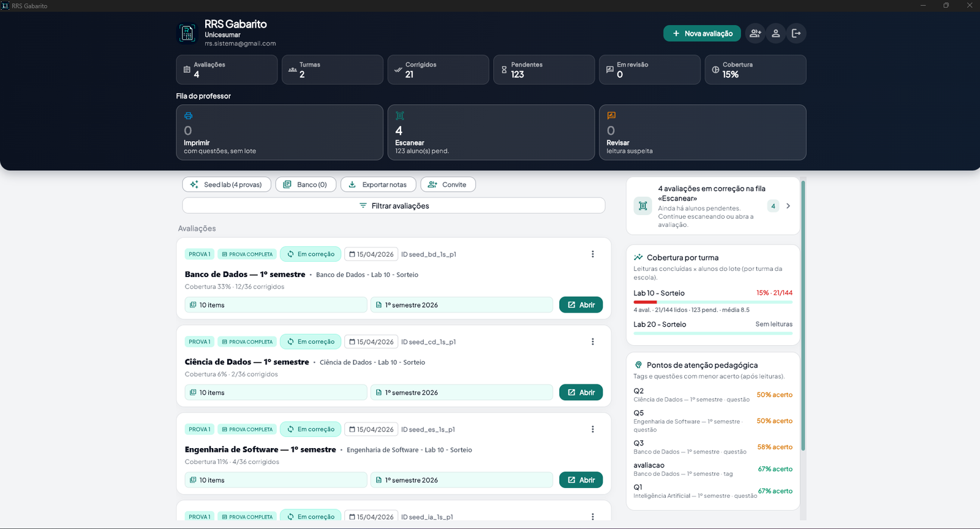
Task: Open options menu for Banco de Dados exam
Action: pyautogui.click(x=592, y=254)
